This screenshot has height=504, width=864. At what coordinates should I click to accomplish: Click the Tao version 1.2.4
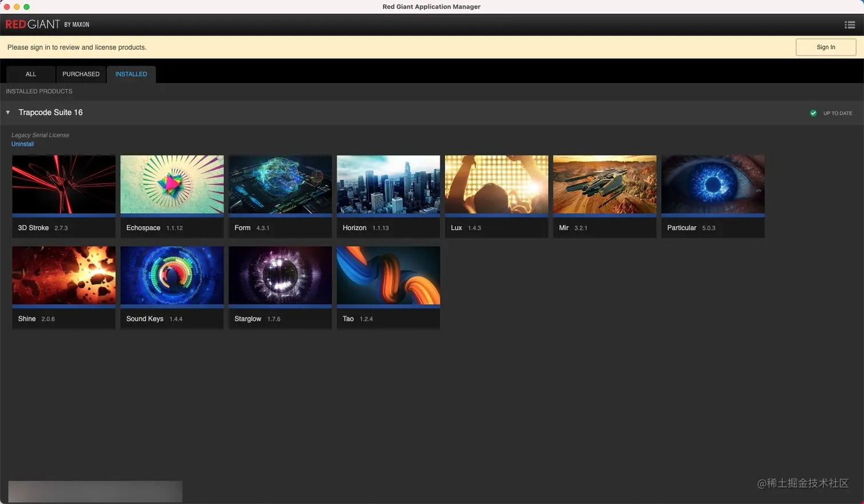tap(366, 319)
